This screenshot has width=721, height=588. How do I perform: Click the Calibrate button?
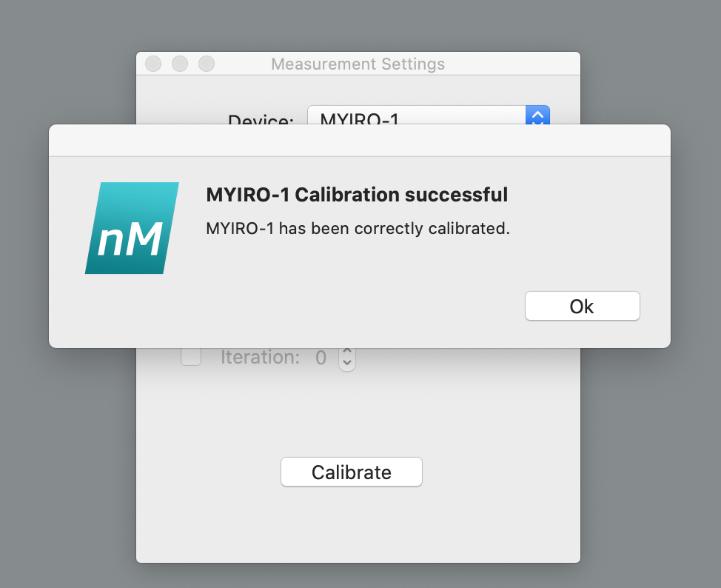(x=352, y=472)
